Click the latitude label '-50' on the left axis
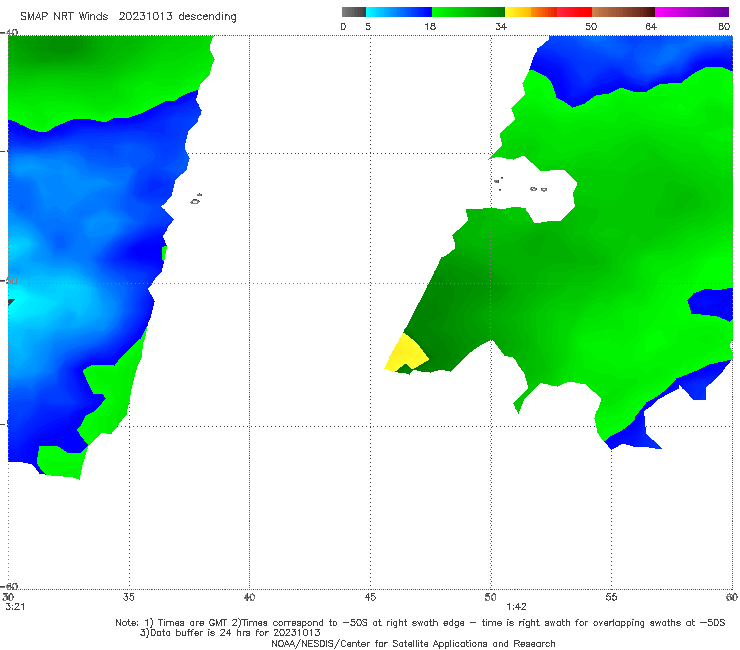The height and width of the screenshot is (650, 740). point(9,281)
